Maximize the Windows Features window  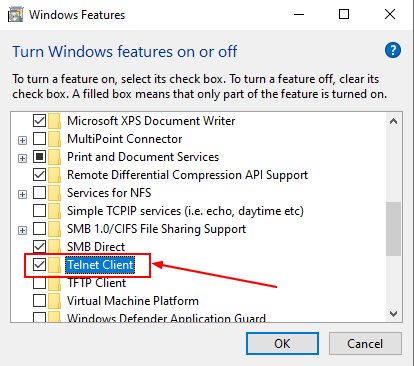[344, 15]
